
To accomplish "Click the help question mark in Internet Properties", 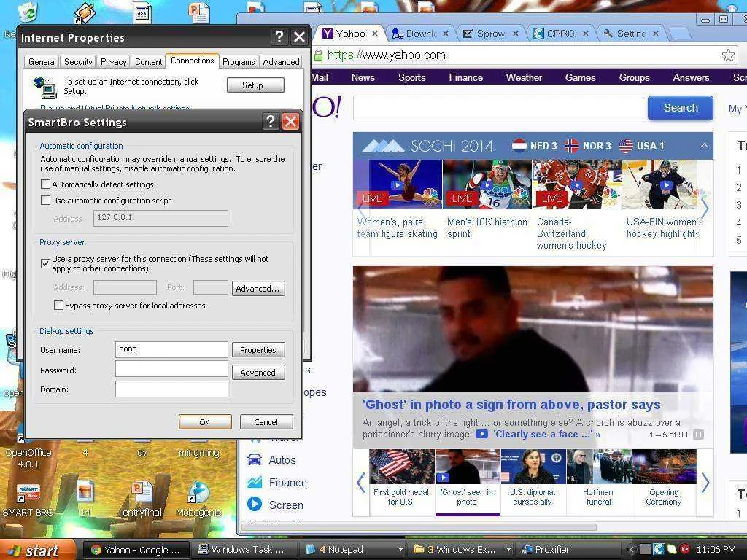I will click(279, 36).
